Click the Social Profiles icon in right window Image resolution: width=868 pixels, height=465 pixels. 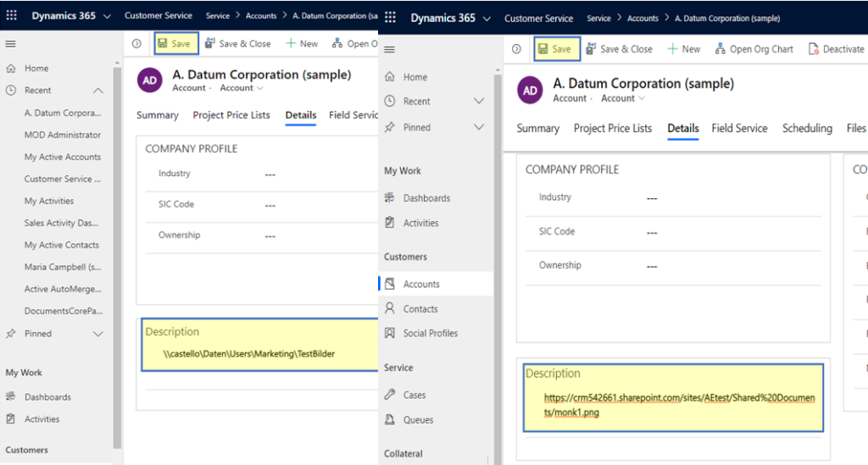pyautogui.click(x=390, y=333)
